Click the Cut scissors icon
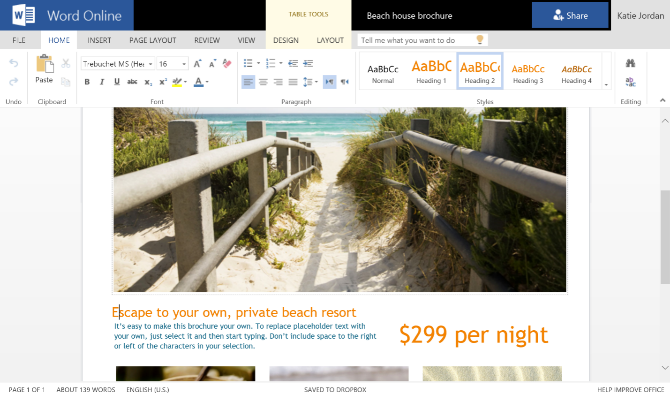The image size is (670, 394). [65, 63]
